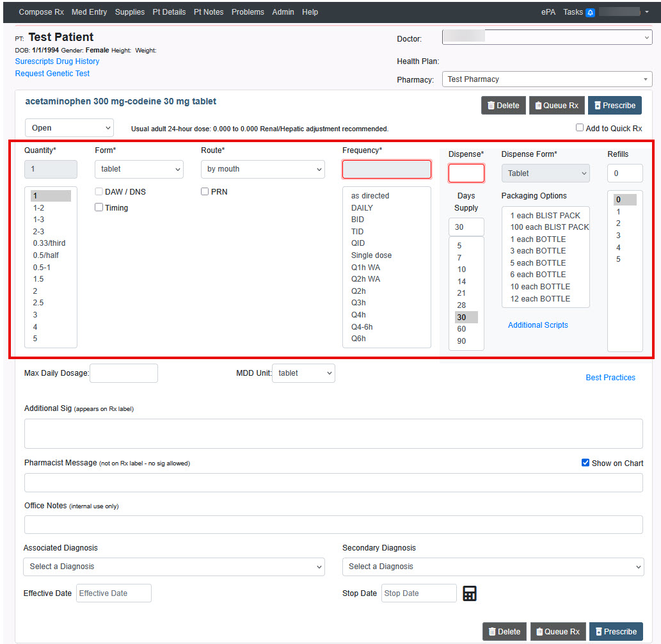This screenshot has height=644, width=661.
Task: Open the Associated Diagnosis dropdown
Action: pos(174,567)
